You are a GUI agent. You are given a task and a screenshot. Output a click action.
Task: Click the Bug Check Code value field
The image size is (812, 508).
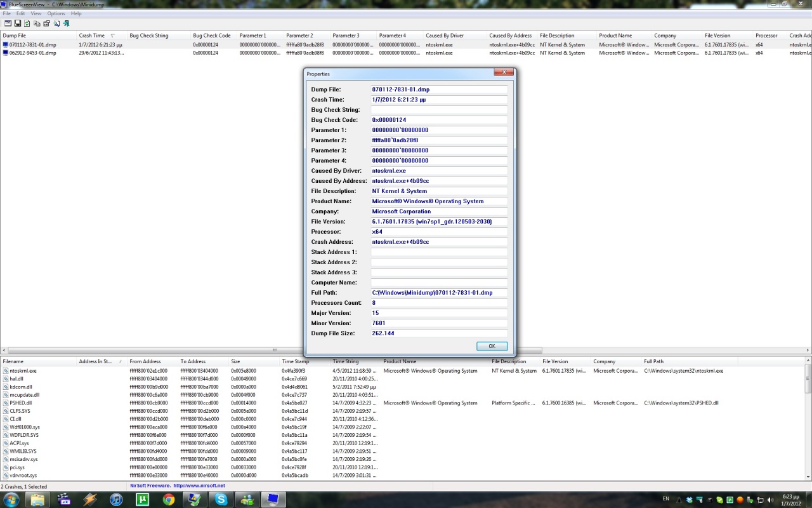tap(439, 120)
